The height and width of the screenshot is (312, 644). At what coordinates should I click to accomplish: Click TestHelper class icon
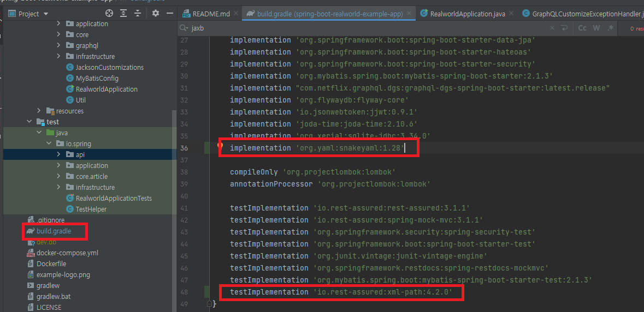pos(69,209)
